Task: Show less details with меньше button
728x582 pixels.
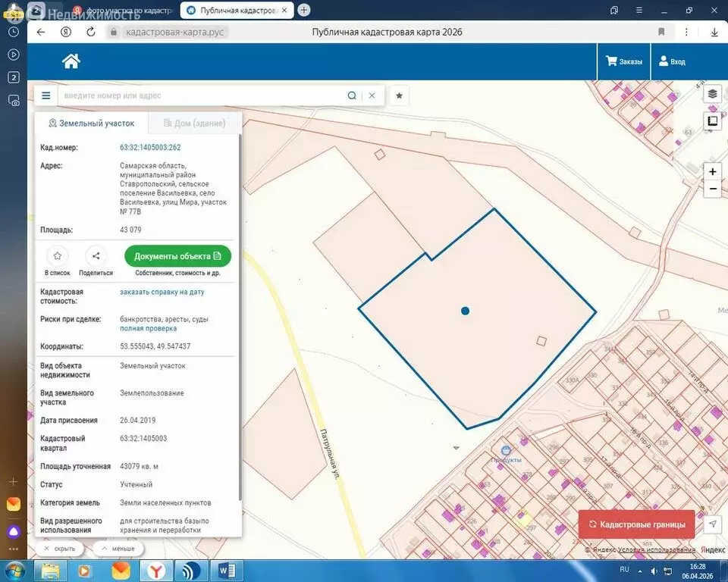Action: pos(118,549)
